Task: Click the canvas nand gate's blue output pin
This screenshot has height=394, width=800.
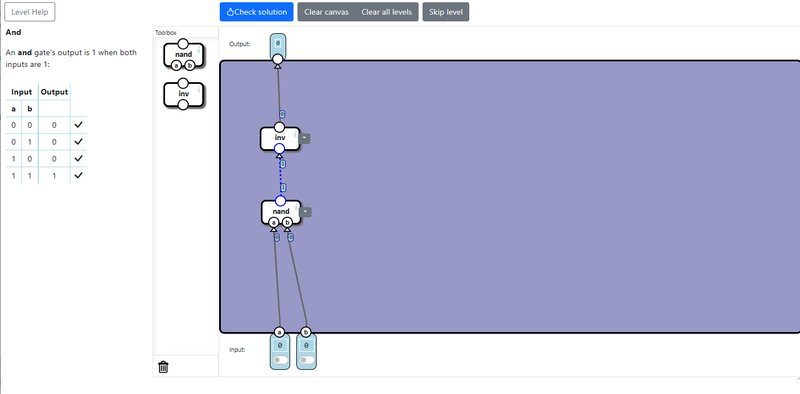Action: tap(280, 201)
